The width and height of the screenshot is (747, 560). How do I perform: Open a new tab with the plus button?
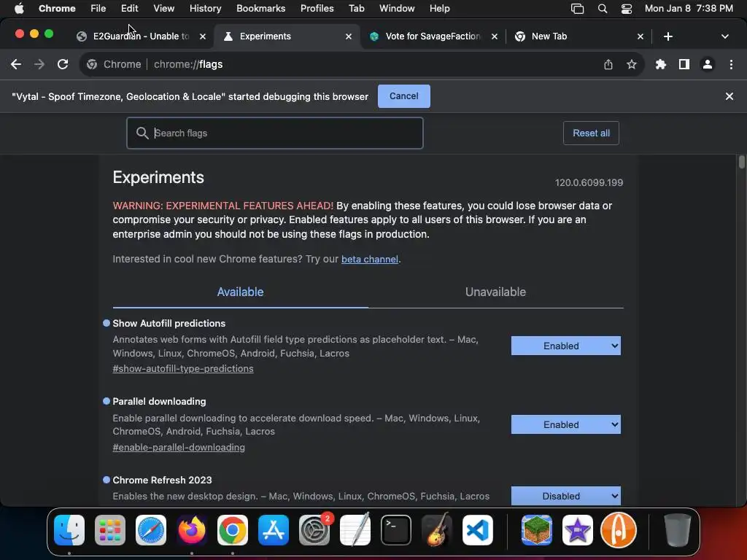[668, 36]
